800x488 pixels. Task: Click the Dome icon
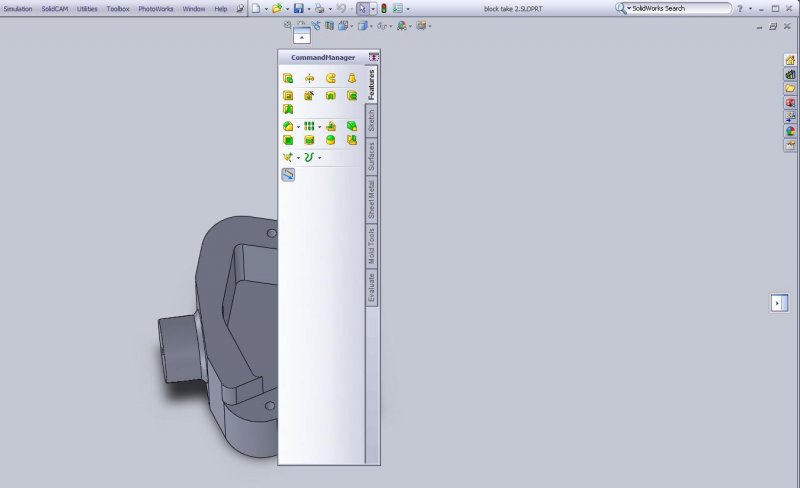[331, 140]
